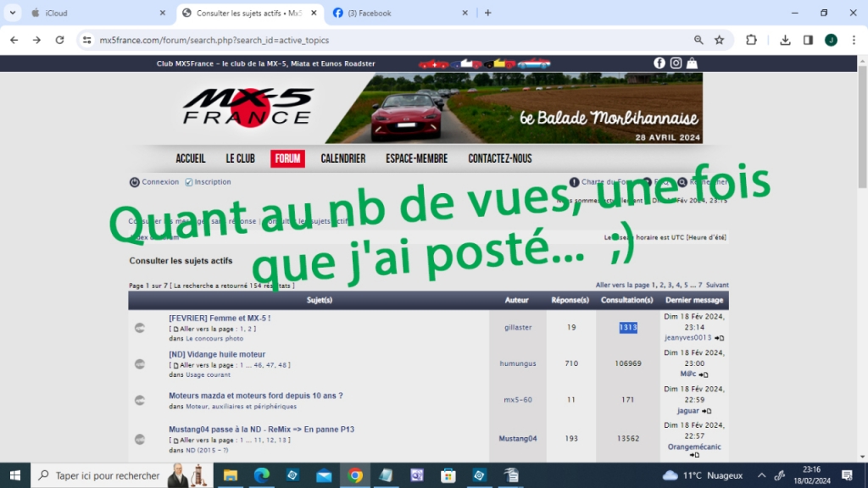This screenshot has width=868, height=488.
Task: Open Chrome downloads
Action: [x=785, y=40]
